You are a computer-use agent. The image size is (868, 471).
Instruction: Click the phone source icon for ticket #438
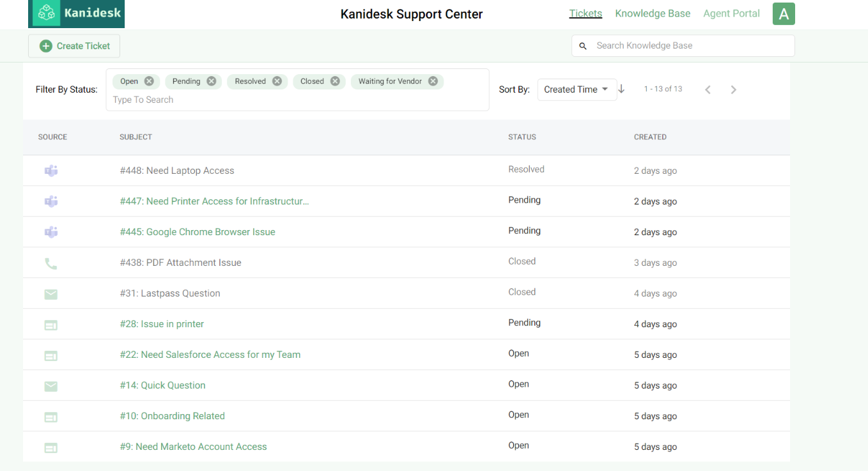tap(51, 263)
